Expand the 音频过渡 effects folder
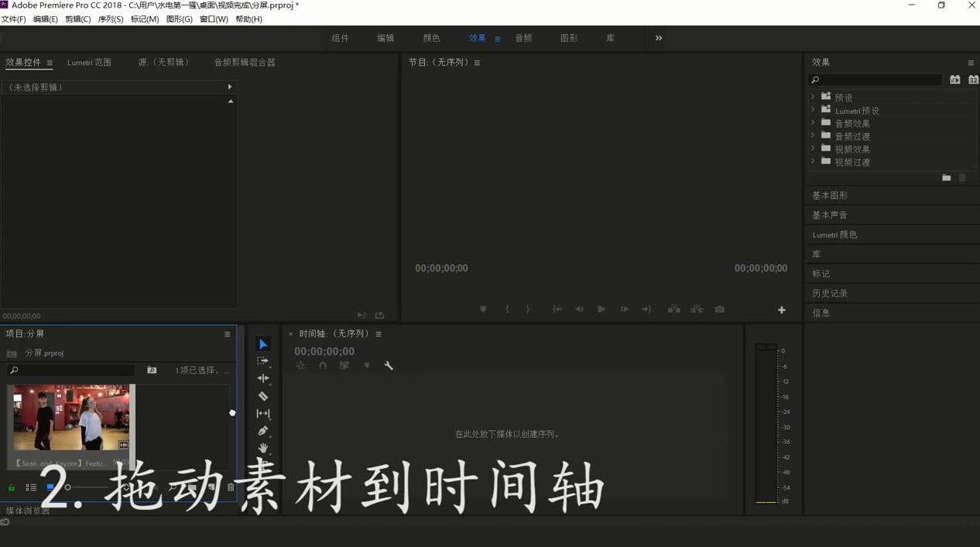The width and height of the screenshot is (980, 547). click(x=813, y=136)
